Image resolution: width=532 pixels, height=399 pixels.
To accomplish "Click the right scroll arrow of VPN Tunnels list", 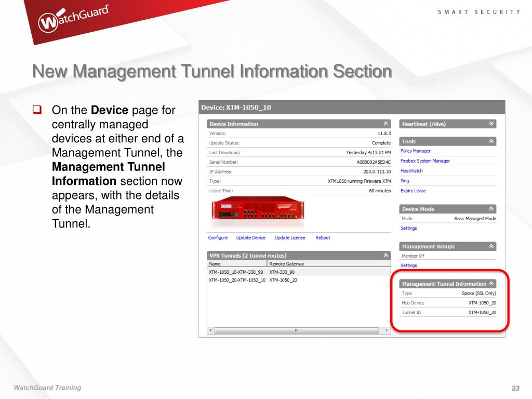I will [387, 330].
